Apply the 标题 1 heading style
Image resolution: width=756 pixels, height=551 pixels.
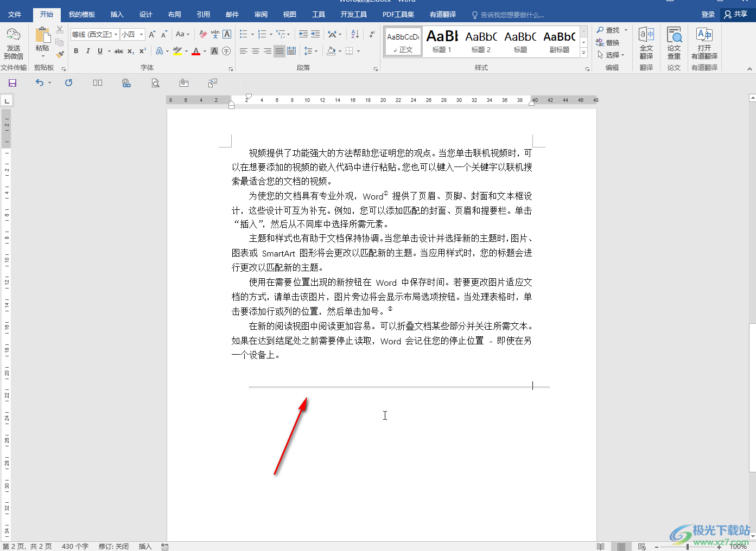click(x=442, y=41)
